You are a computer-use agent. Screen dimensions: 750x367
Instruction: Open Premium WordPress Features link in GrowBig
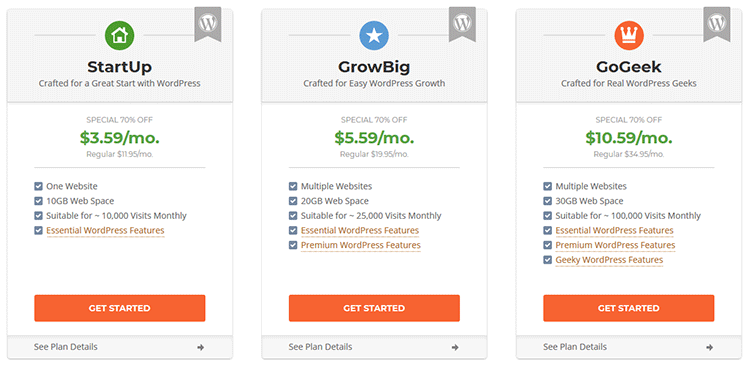(361, 245)
